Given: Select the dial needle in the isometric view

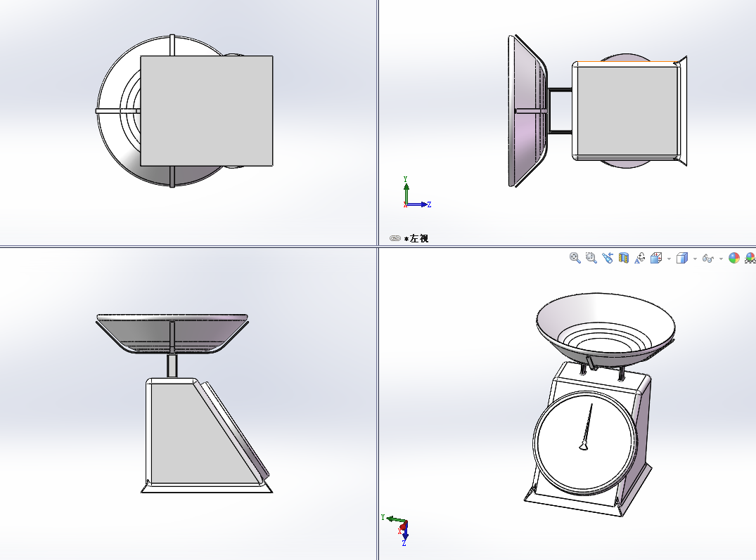Looking at the screenshot, I should coord(587,426).
